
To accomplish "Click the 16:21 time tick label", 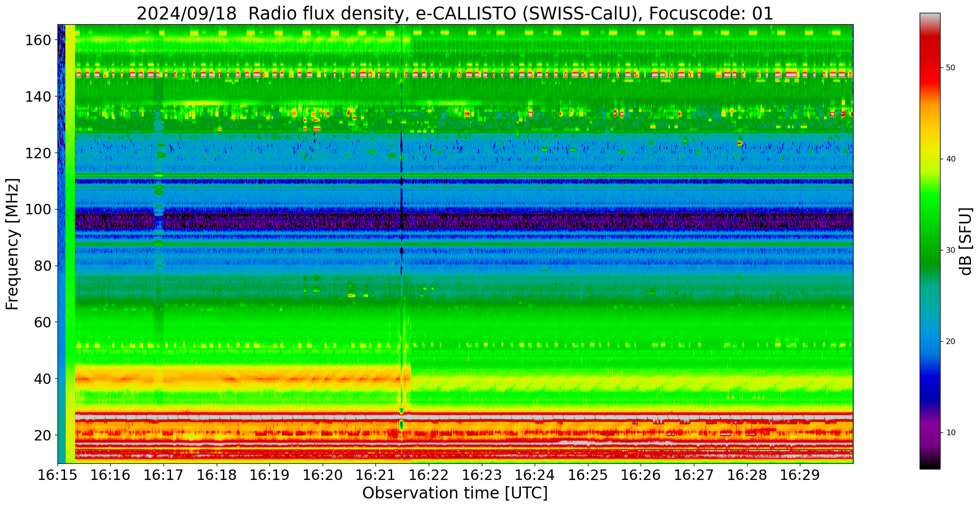I will [375, 475].
